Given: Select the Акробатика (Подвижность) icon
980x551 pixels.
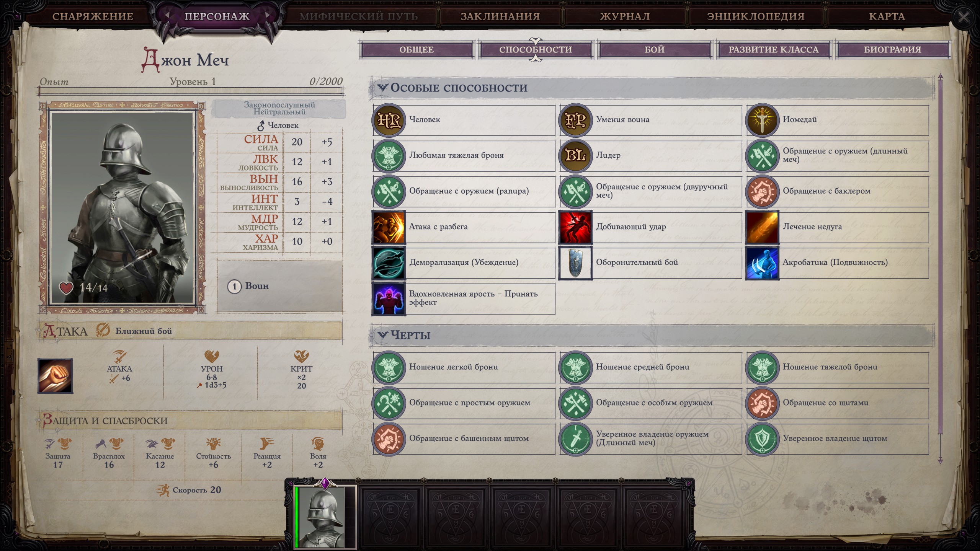Looking at the screenshot, I should point(762,263).
